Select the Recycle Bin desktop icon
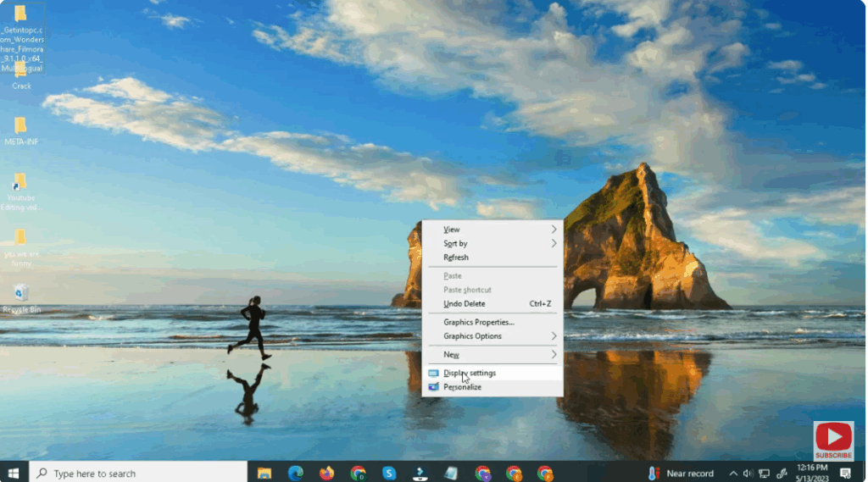Viewport: 868px width, 482px height. click(21, 299)
